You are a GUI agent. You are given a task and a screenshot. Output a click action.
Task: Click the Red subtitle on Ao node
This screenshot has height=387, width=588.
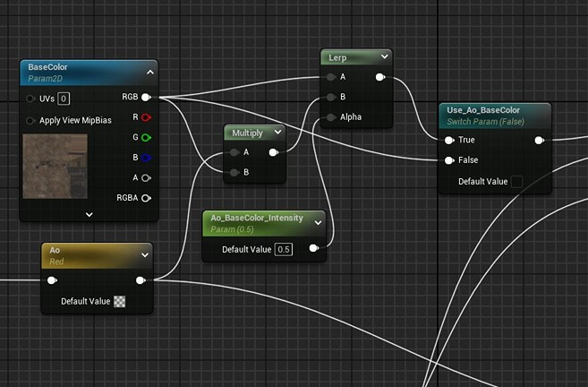point(56,262)
